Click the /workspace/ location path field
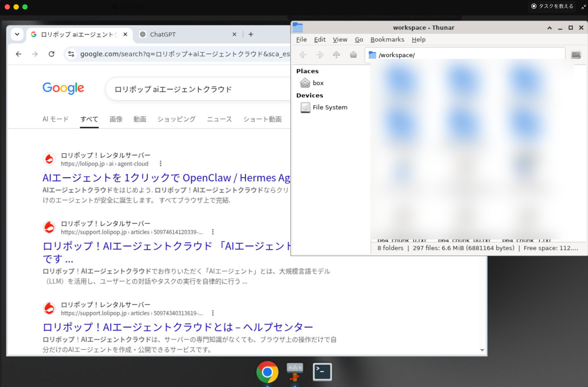Screen dimensions: 588x387 [x=465, y=55]
